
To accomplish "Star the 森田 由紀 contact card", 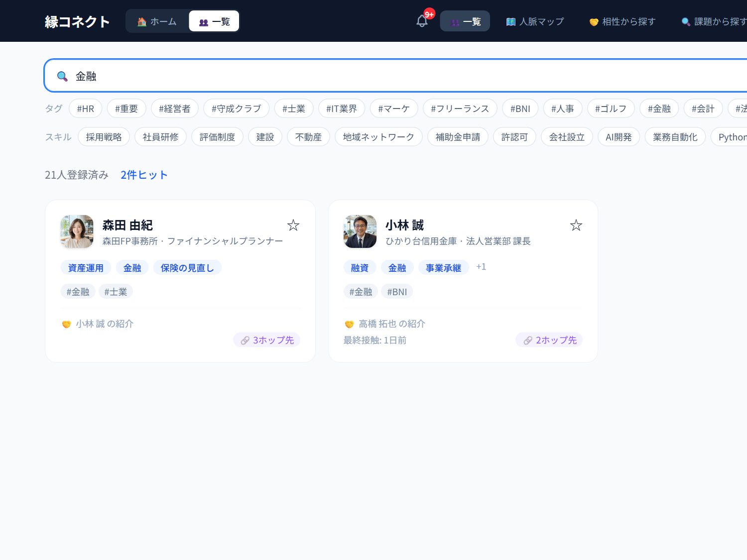I will click(293, 225).
